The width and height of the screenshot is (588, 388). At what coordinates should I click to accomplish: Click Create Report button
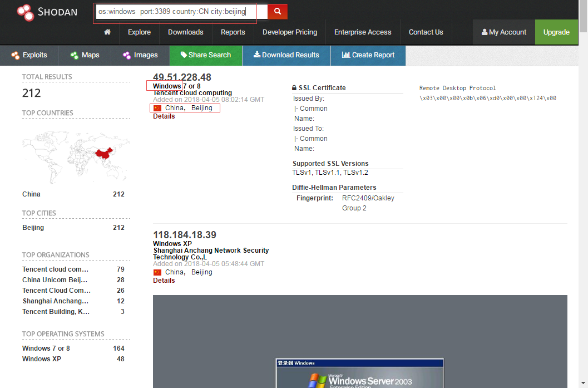(x=368, y=55)
